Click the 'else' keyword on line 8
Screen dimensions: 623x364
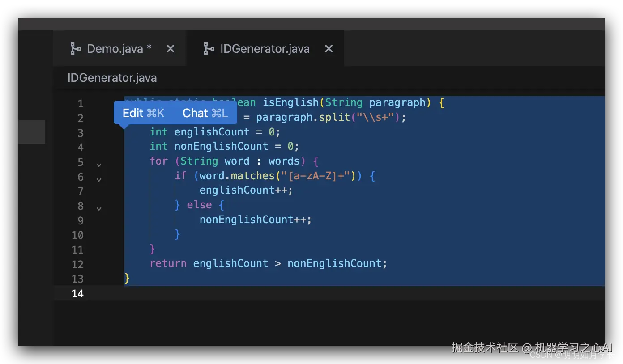199,205
